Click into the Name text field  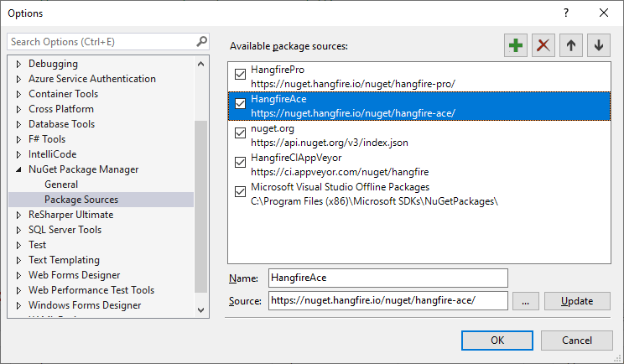click(x=388, y=278)
